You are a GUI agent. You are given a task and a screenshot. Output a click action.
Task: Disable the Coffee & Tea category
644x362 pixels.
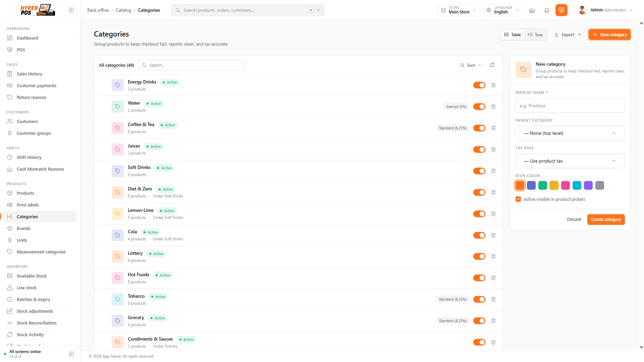[479, 128]
